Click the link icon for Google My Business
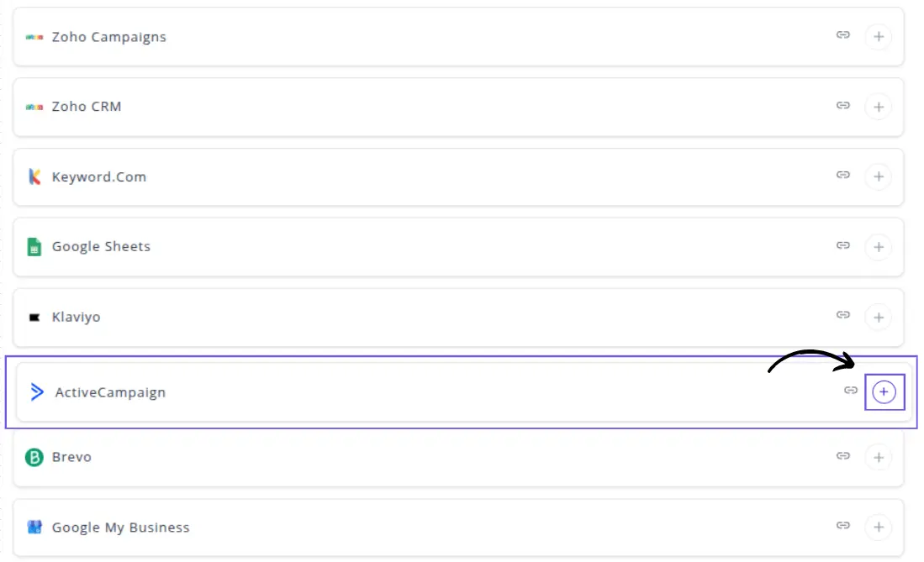Viewport: 924px width, 562px height. pyautogui.click(x=842, y=526)
